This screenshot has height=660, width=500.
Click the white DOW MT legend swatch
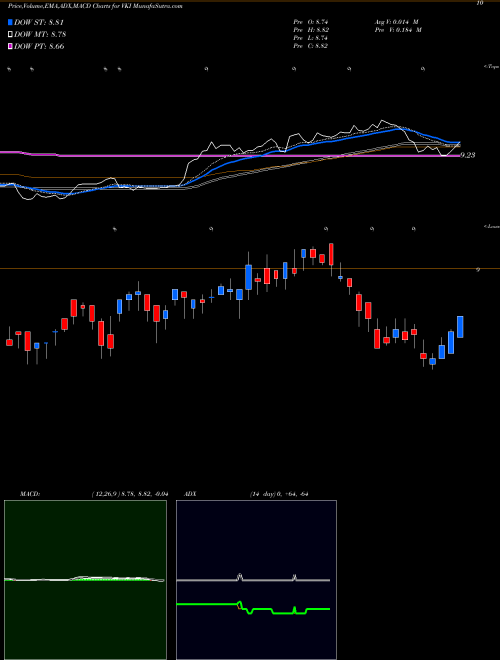coord(11,35)
